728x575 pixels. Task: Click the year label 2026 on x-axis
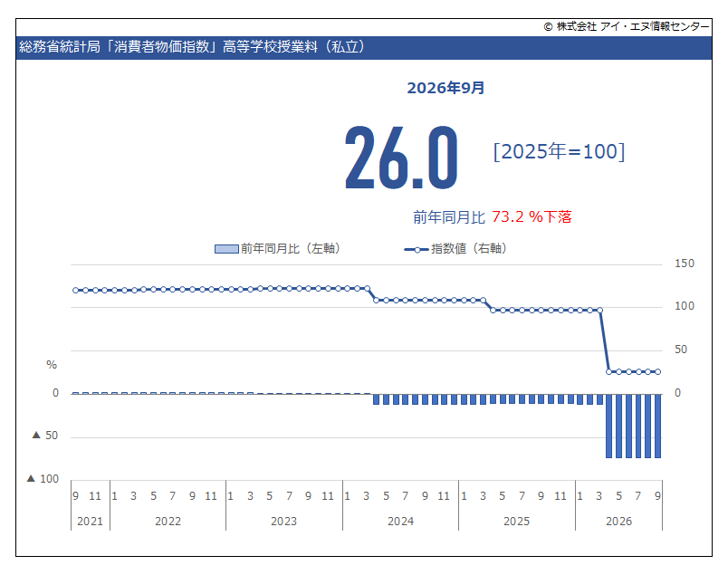(619, 522)
